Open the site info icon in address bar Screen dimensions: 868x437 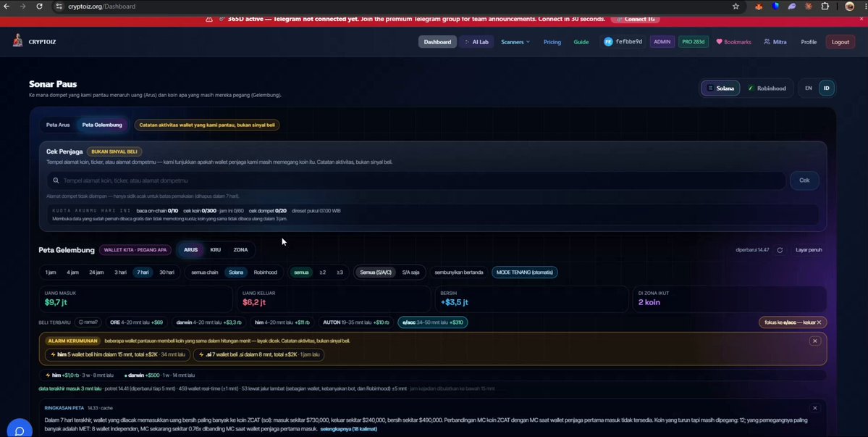pos(60,7)
